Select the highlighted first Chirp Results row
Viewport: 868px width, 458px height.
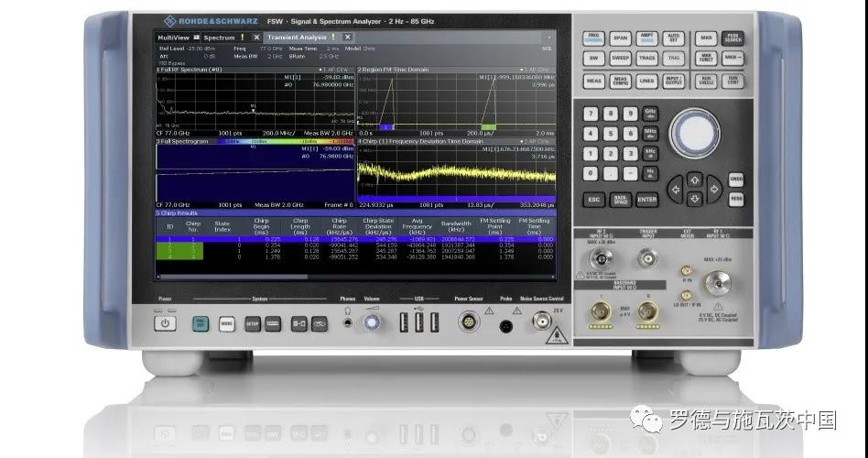tap(355, 240)
